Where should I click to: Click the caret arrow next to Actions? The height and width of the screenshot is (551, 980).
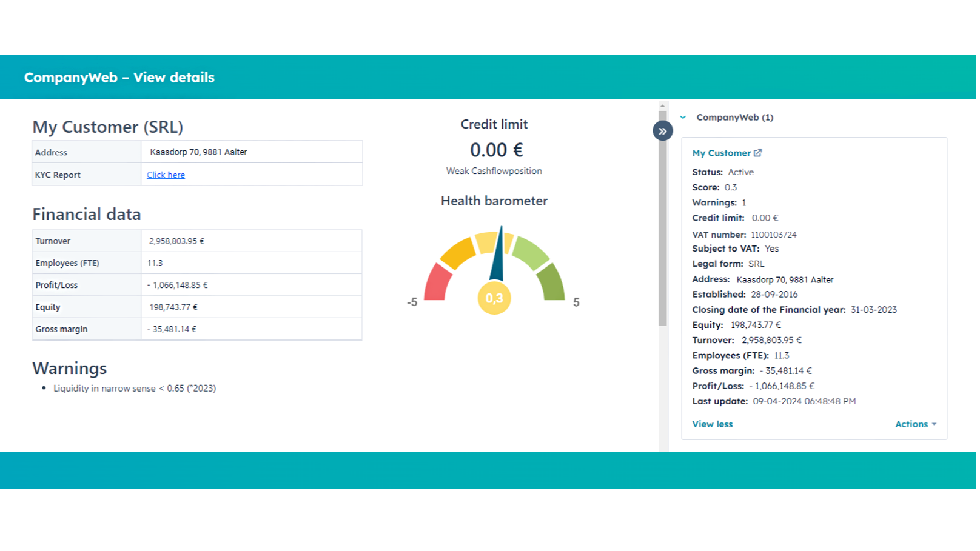click(934, 425)
